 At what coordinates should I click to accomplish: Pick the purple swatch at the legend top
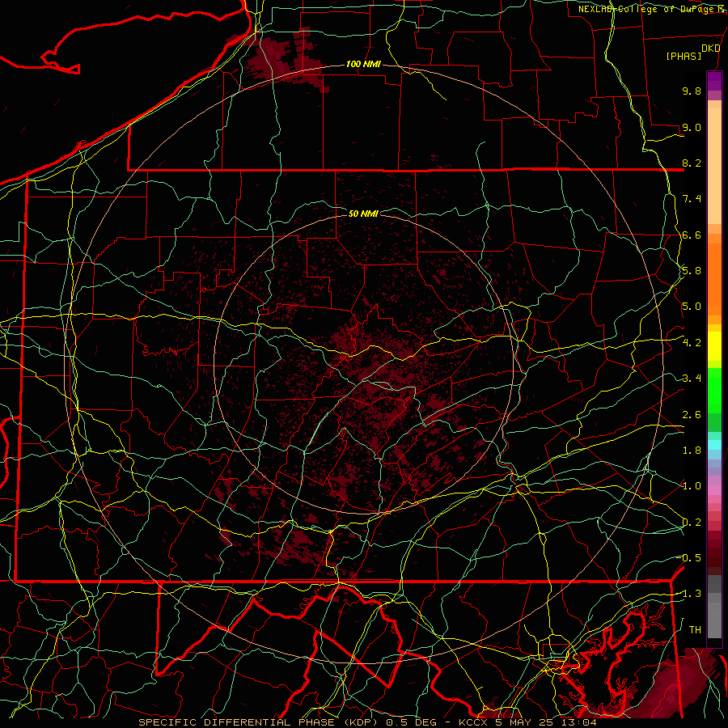pos(714,81)
